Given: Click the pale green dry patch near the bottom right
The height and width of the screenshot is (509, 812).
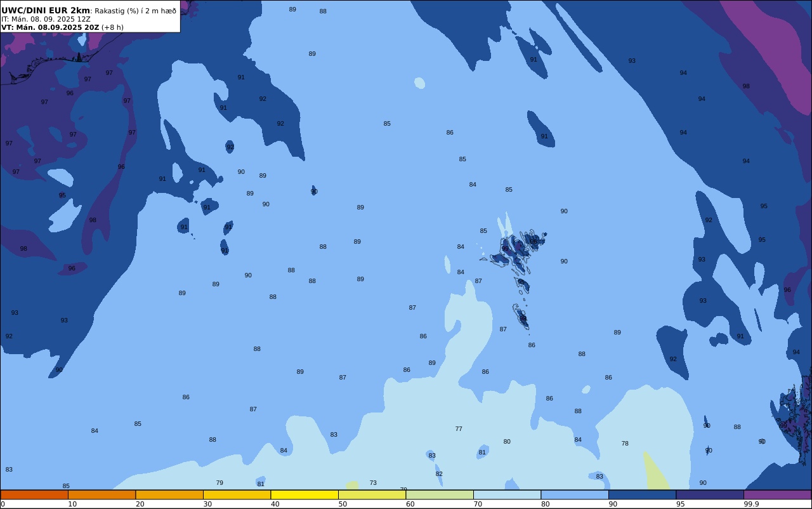Looking at the screenshot, I should [x=656, y=472].
